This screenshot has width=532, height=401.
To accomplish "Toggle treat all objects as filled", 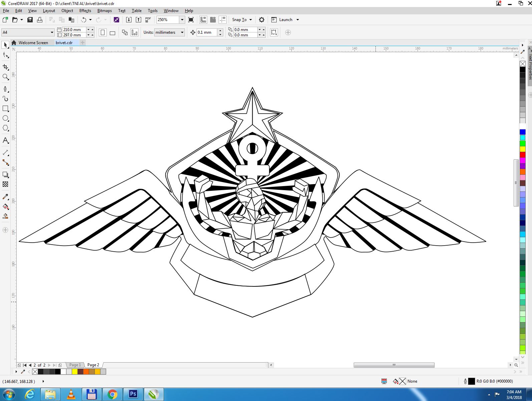I will (x=274, y=32).
